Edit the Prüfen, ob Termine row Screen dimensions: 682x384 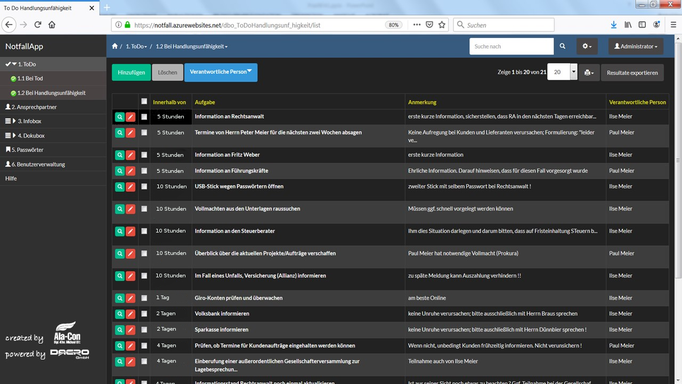[x=130, y=346]
